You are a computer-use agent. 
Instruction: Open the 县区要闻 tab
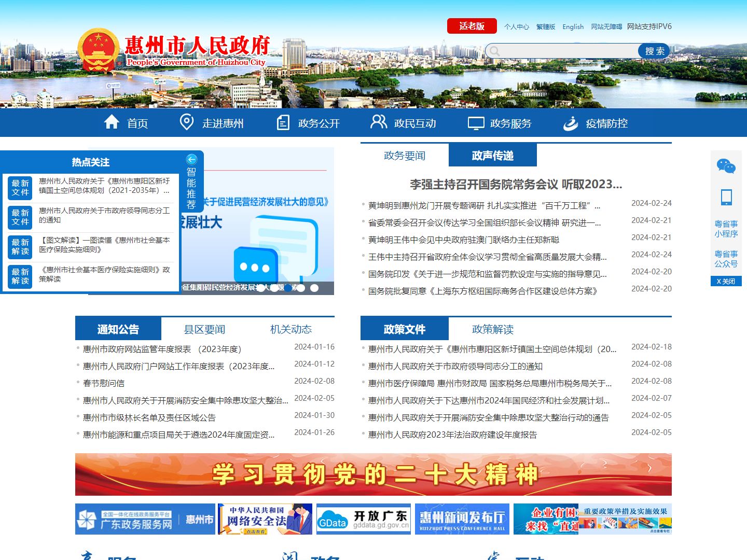[x=204, y=329]
